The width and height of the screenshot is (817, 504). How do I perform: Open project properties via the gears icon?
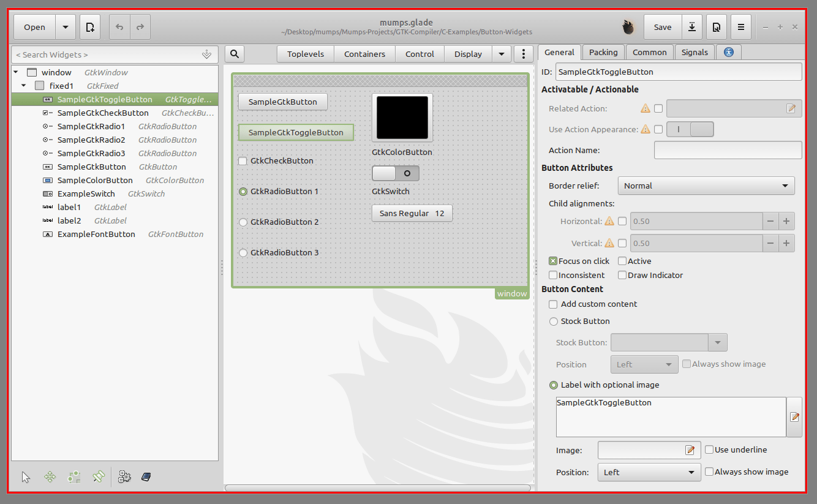tap(124, 476)
